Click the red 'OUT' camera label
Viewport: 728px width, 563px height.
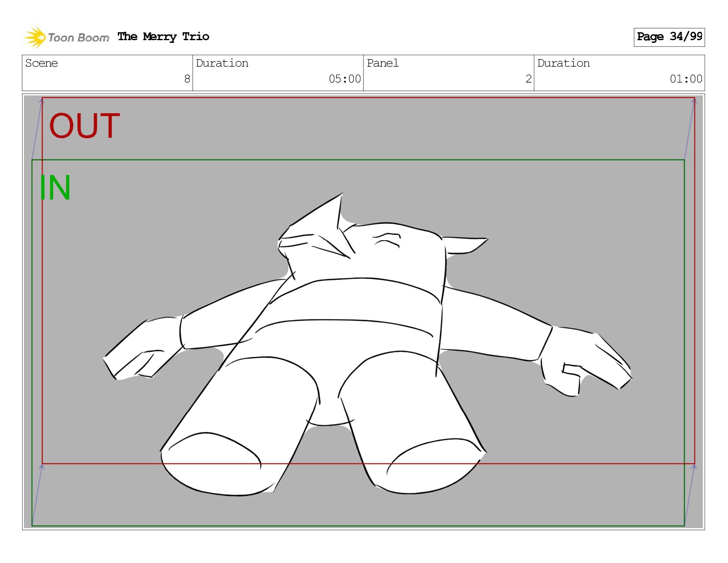84,126
